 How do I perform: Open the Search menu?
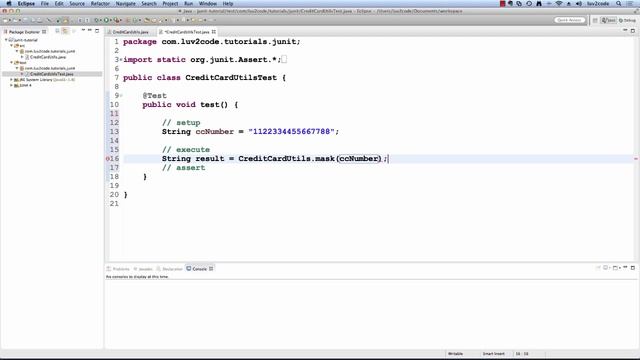point(149,4)
